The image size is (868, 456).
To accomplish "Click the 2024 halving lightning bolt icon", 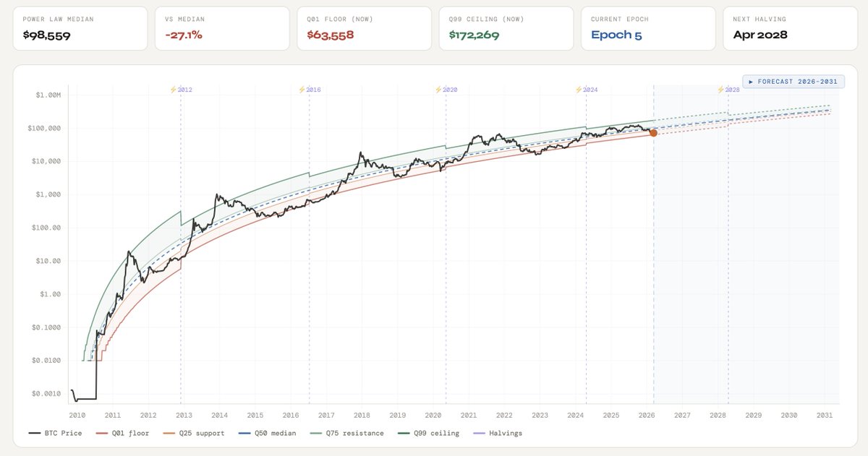I will pyautogui.click(x=579, y=90).
